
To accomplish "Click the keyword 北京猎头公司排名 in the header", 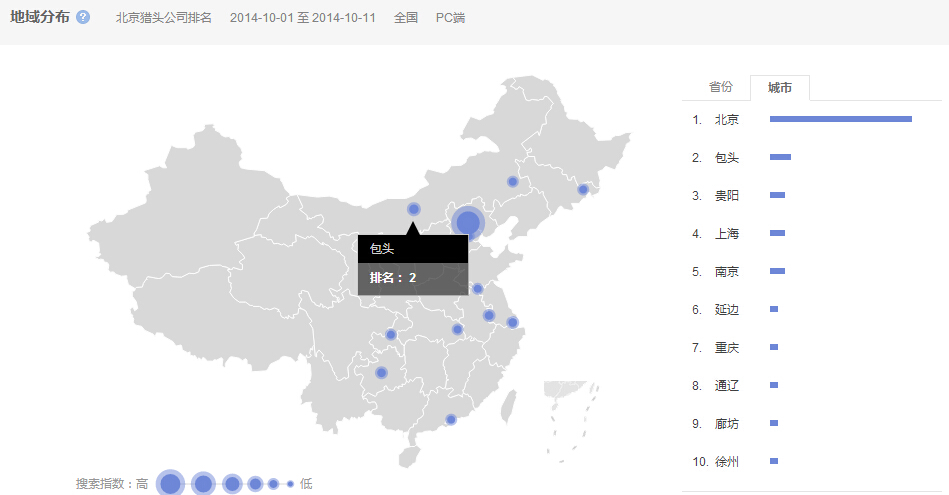I will [164, 18].
